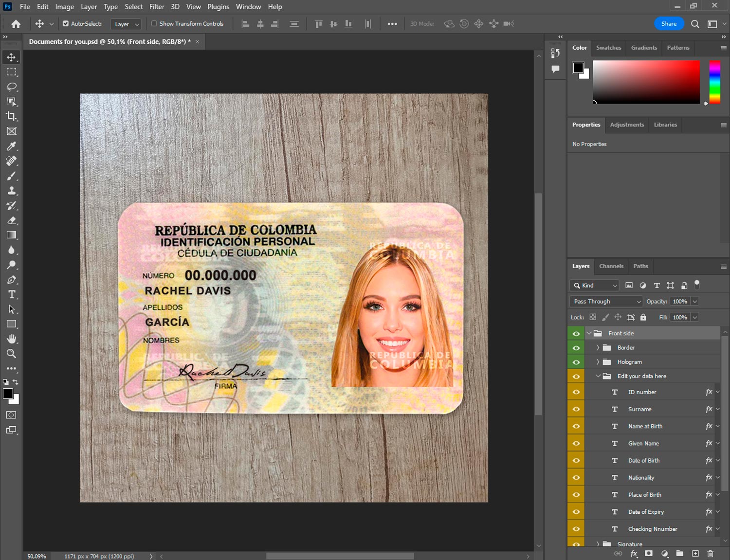Select the Lasso tool
The height and width of the screenshot is (560, 730).
point(12,87)
